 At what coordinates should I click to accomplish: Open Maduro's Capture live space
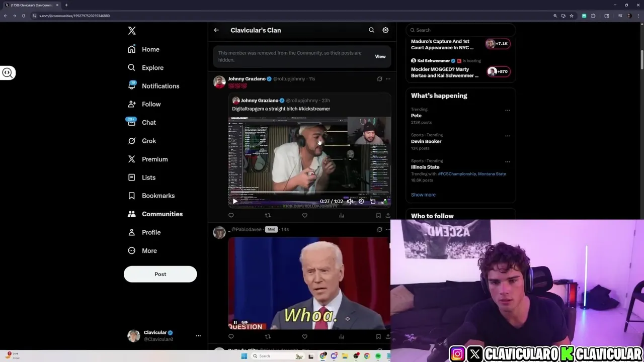click(x=460, y=44)
